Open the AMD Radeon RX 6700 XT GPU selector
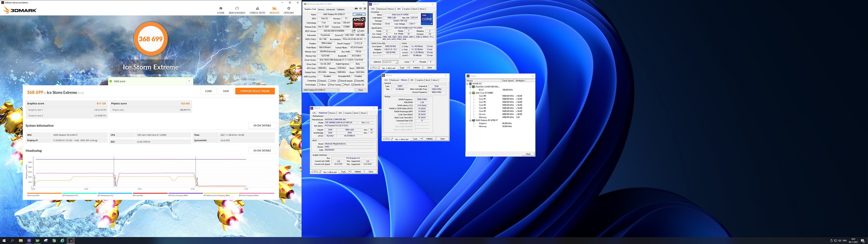The width and height of the screenshot is (868, 244). [321, 90]
